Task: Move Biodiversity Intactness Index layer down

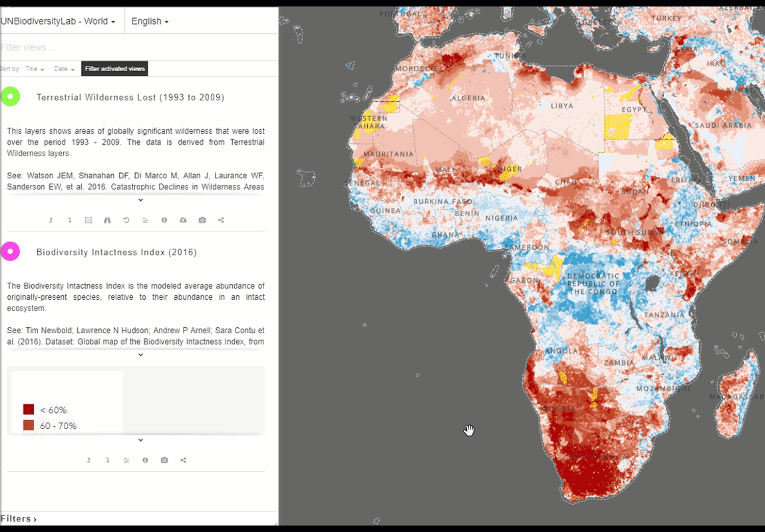Action: pyautogui.click(x=107, y=460)
